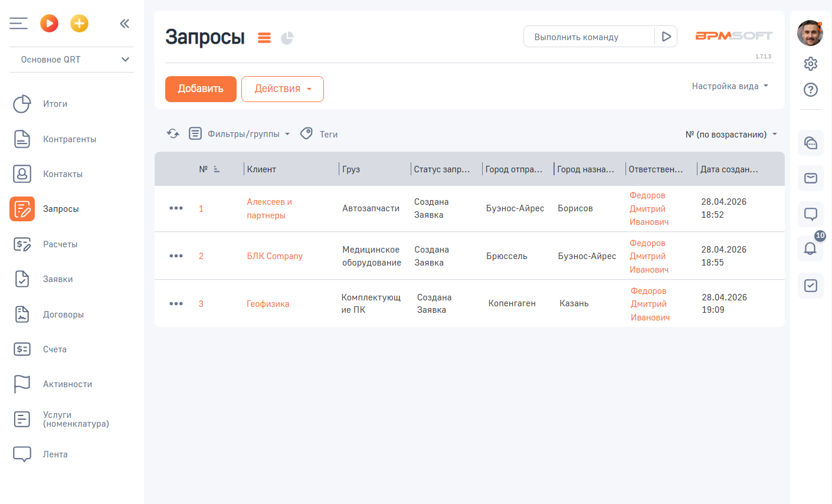The height and width of the screenshot is (504, 832).
Task: Switch to list view mode
Action: [x=264, y=38]
